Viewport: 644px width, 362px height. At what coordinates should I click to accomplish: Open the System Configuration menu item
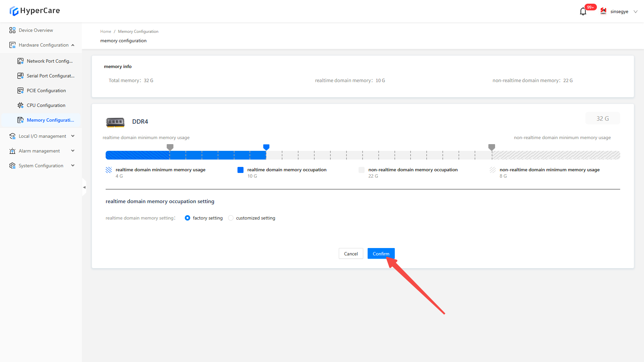pyautogui.click(x=41, y=166)
